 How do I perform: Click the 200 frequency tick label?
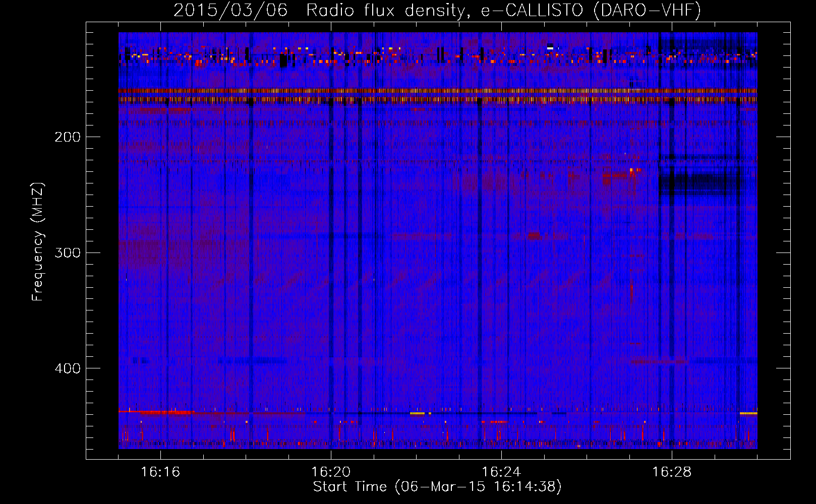68,137
